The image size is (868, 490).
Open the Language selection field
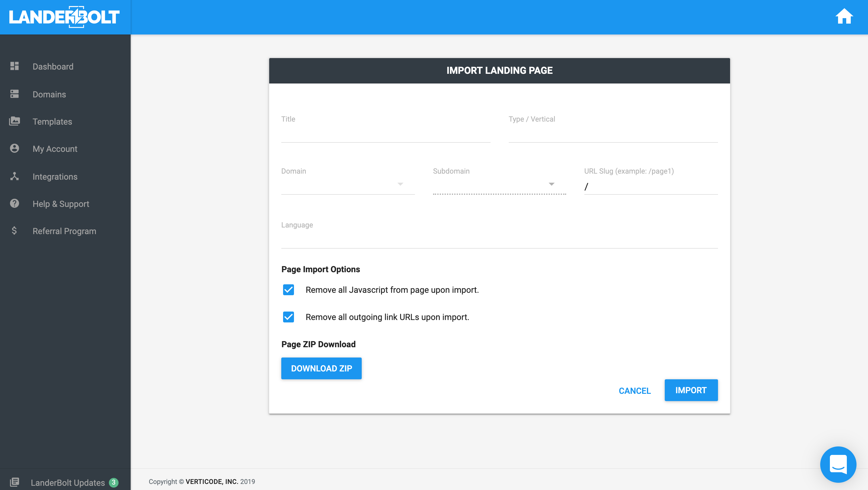tap(499, 239)
